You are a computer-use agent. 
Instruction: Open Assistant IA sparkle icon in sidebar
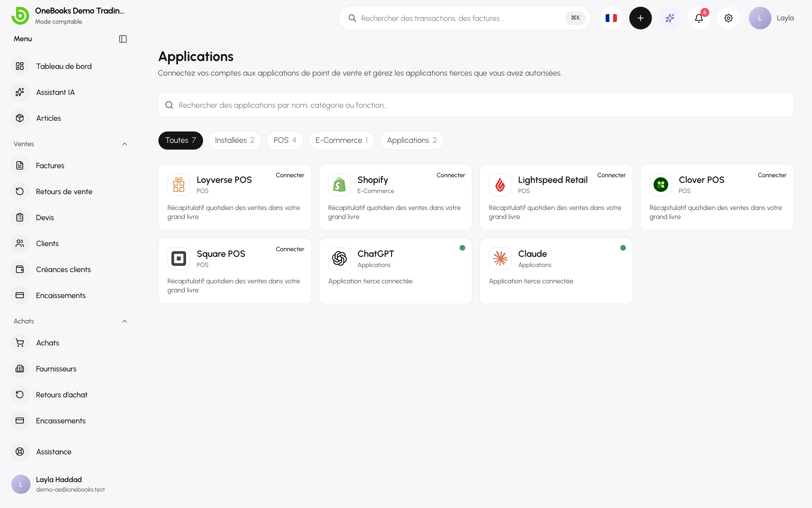[x=20, y=92]
